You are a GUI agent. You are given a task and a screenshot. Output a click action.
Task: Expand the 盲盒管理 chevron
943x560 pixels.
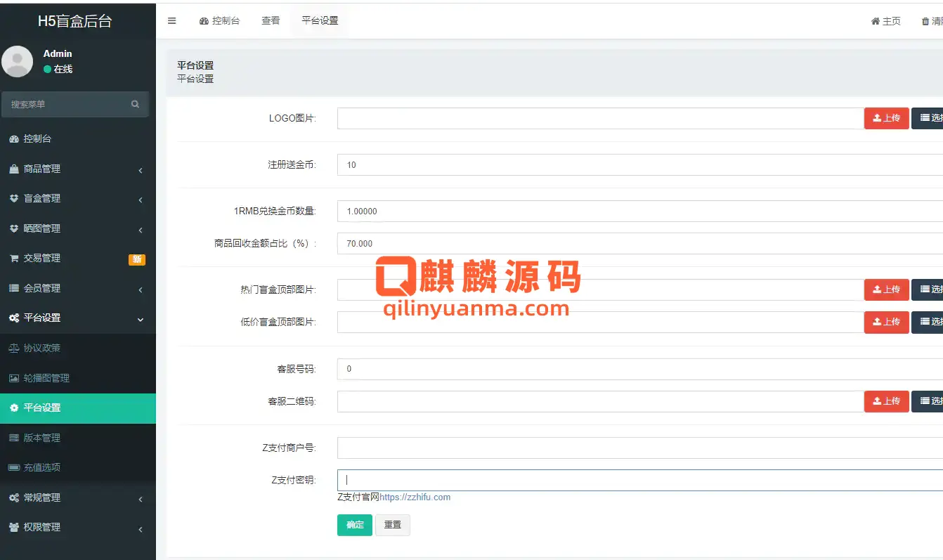click(x=139, y=199)
